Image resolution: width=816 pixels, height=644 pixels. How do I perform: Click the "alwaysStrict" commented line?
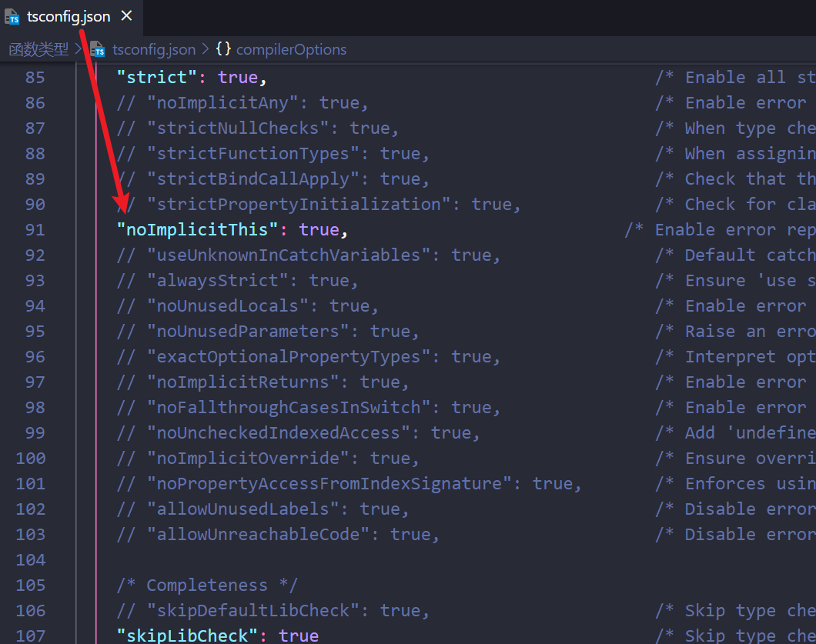coord(237,281)
